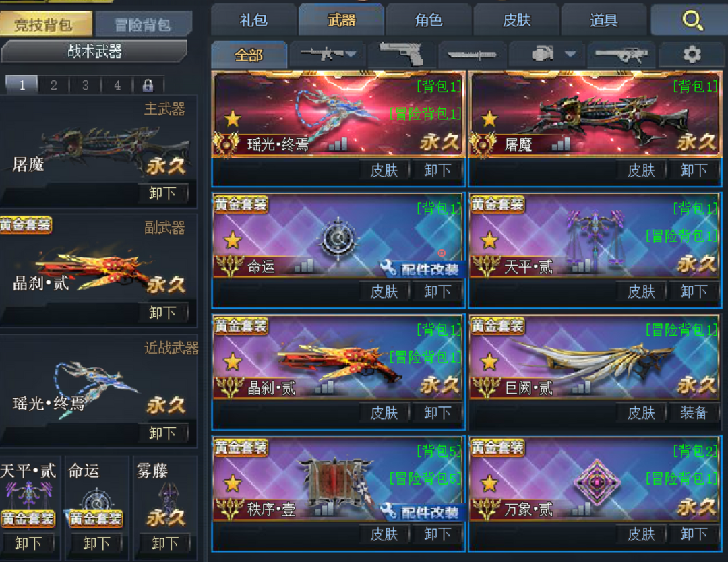The width and height of the screenshot is (728, 562).
Task: Filter weapons by pistol icon
Action: coord(402,55)
